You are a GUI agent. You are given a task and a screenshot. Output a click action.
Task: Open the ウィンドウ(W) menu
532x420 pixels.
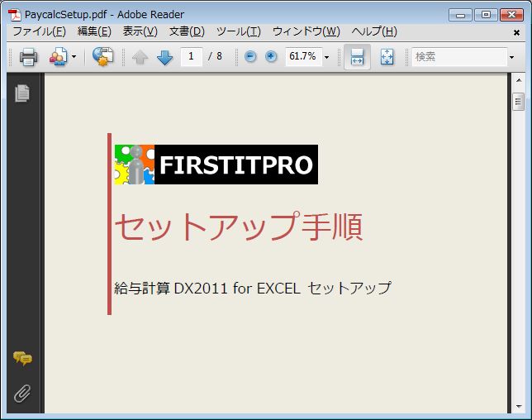click(306, 31)
